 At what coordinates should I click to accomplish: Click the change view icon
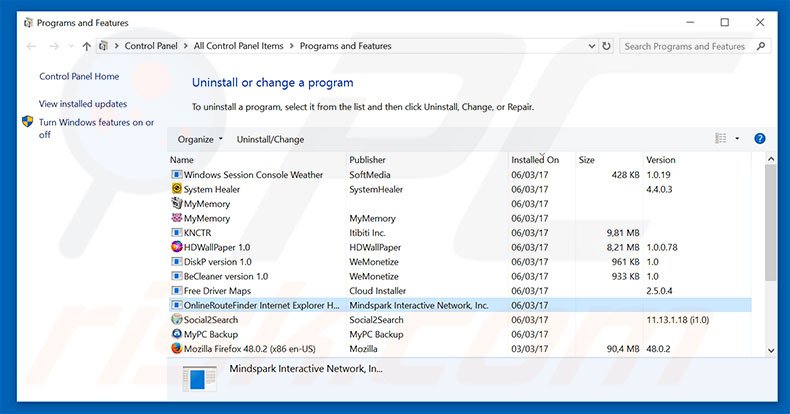point(721,139)
